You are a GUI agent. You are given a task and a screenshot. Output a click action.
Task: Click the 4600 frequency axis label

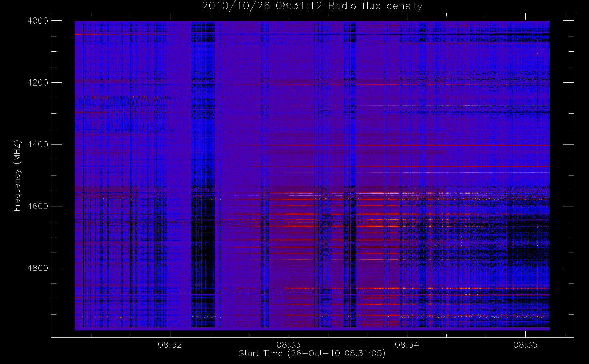tap(38, 206)
